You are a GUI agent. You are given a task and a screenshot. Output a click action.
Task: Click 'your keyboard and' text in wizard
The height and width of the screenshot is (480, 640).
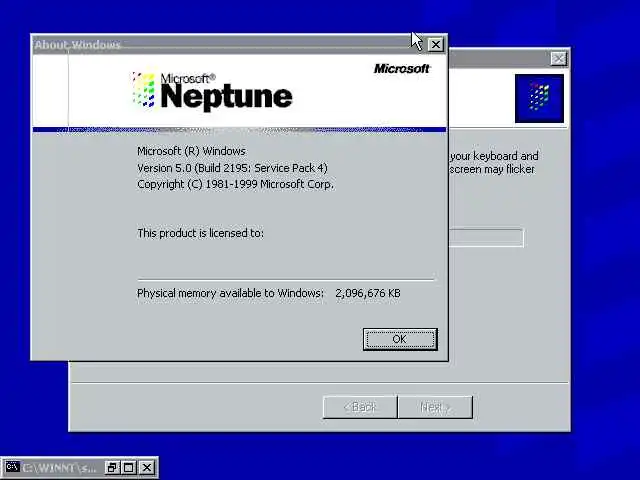click(494, 156)
